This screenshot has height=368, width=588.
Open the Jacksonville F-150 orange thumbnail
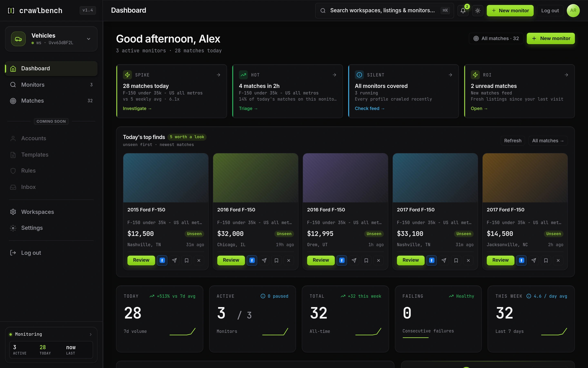point(525,178)
